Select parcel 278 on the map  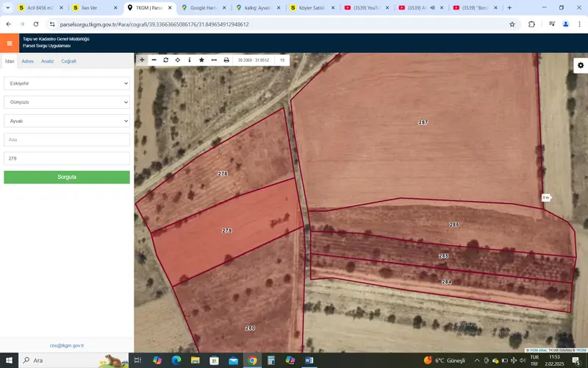(223, 174)
